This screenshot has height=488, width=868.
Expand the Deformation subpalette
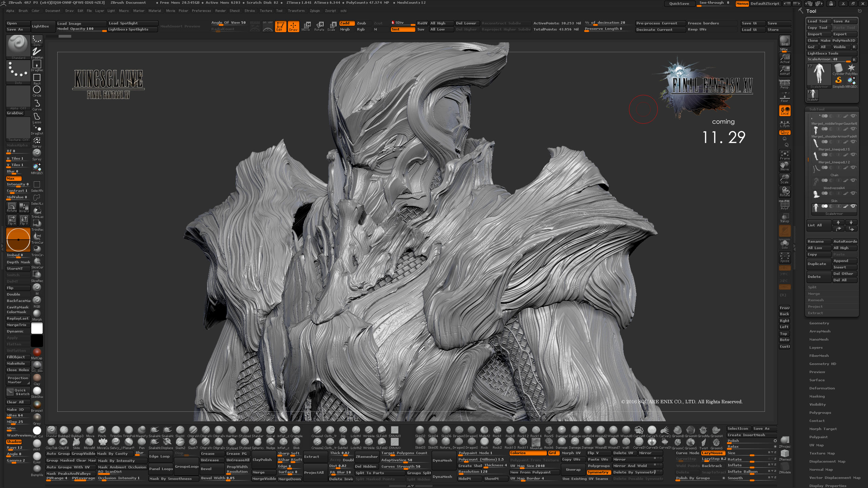point(822,388)
